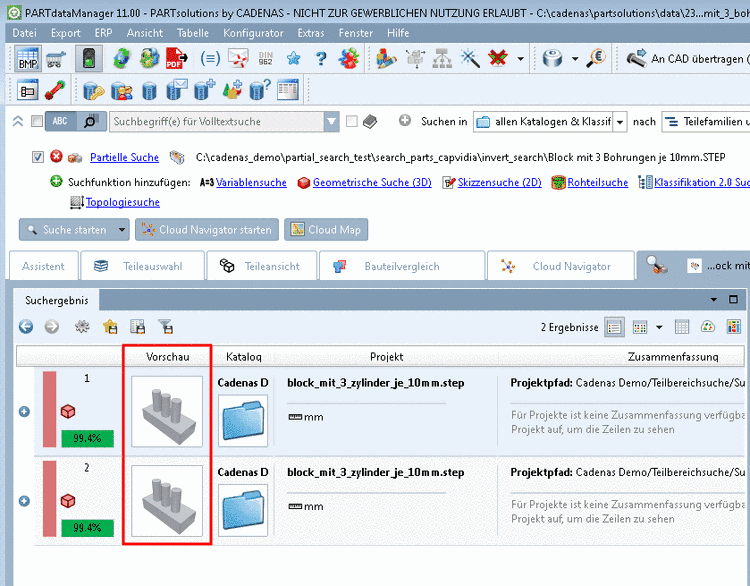This screenshot has width=750, height=586.
Task: Click the back arrow in Suchergebnis toolbar
Action: [x=26, y=326]
